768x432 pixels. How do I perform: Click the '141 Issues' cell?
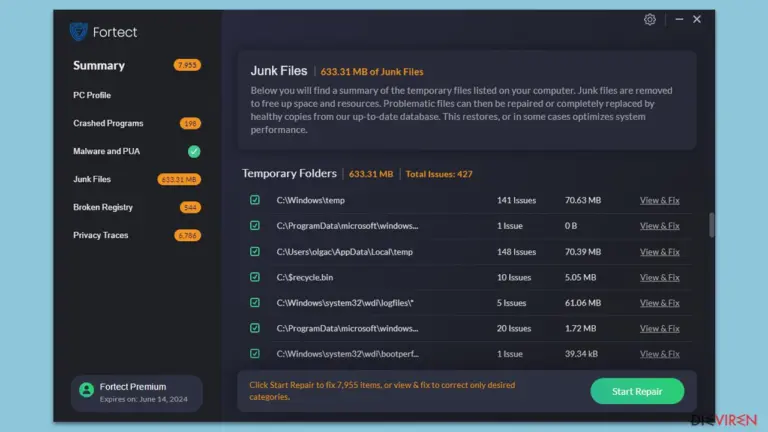click(516, 200)
